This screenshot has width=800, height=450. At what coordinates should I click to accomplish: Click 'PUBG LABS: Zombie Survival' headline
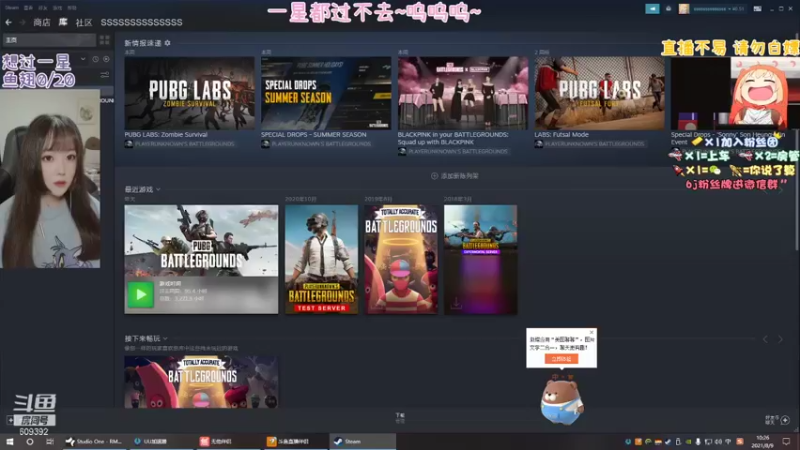point(166,135)
